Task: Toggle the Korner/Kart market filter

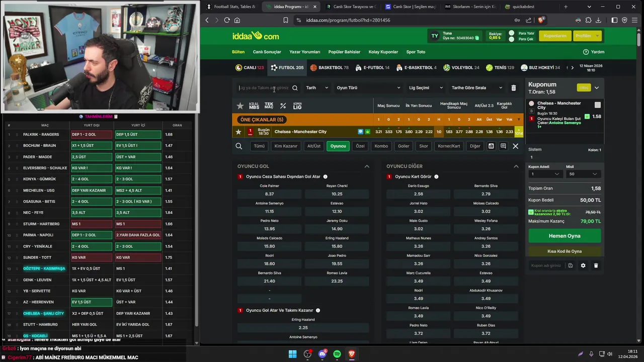Action: coord(449,146)
